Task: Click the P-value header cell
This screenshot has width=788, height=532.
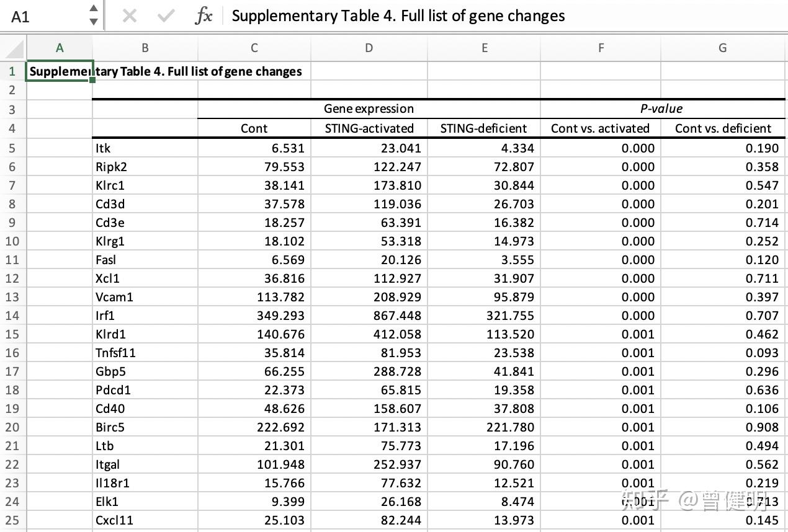Action: (661, 109)
